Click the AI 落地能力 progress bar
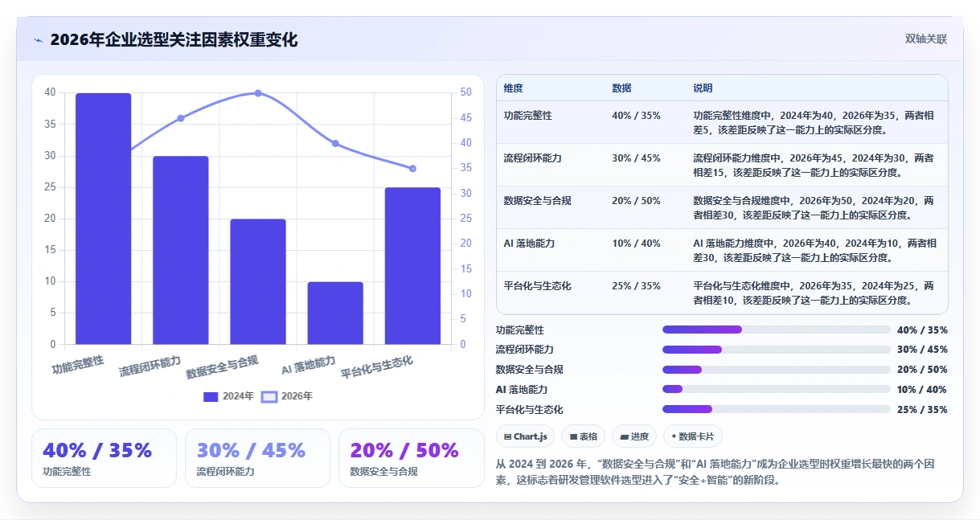 tap(777, 389)
